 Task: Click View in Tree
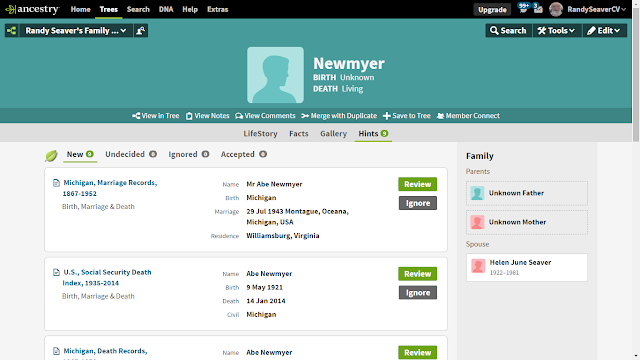click(x=156, y=116)
